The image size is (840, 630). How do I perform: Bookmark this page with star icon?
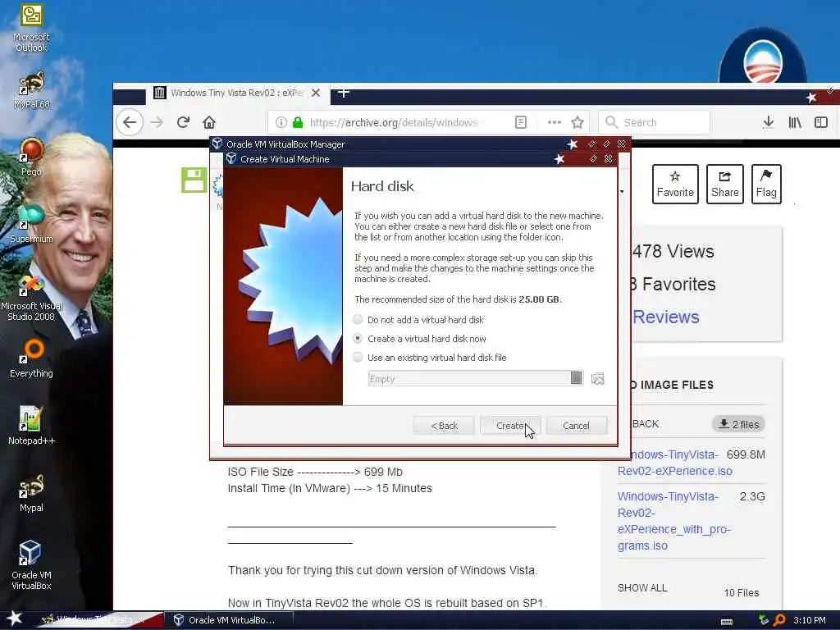(577, 122)
